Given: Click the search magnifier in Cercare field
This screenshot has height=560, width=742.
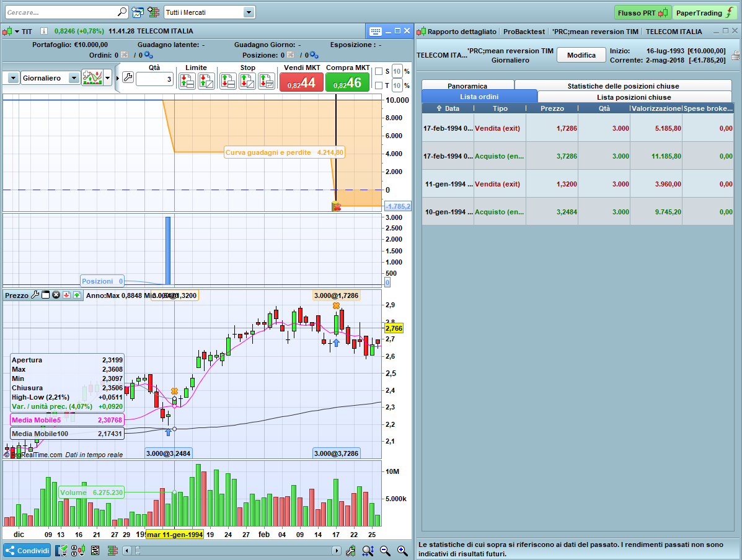Looking at the screenshot, I should point(122,12).
